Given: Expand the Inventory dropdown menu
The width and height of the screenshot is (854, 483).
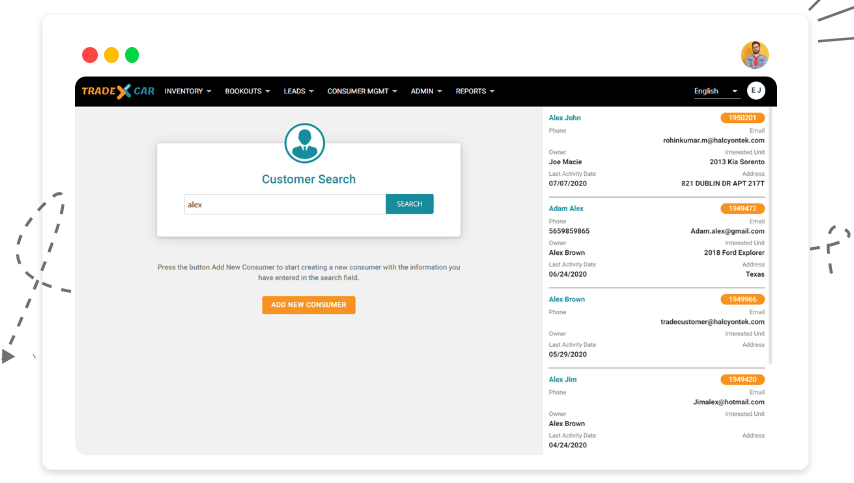Looking at the screenshot, I should point(188,91).
